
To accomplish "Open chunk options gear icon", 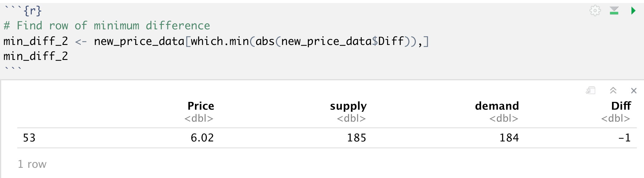I will coord(595,11).
